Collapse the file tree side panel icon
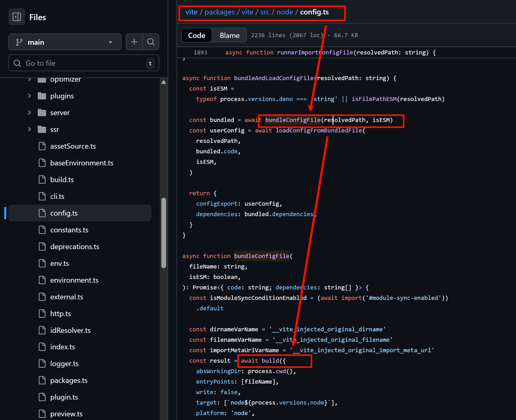Image resolution: width=516 pixels, height=420 pixels. [17, 17]
